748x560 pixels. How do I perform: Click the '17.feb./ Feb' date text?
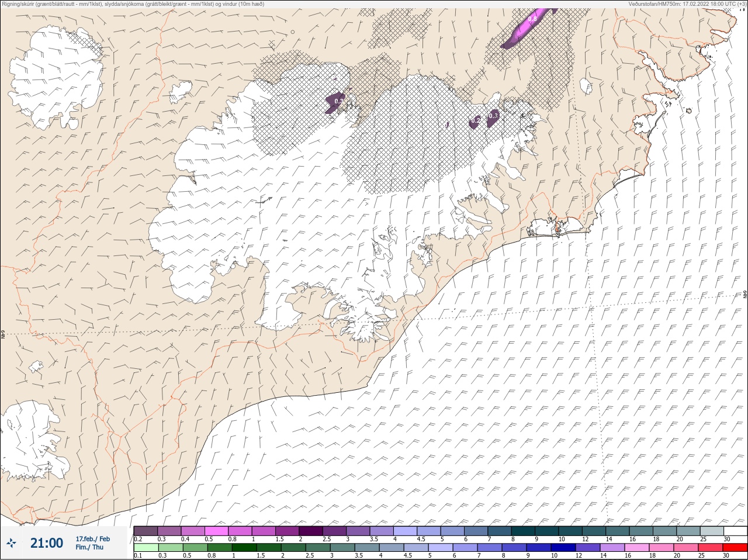click(x=92, y=538)
